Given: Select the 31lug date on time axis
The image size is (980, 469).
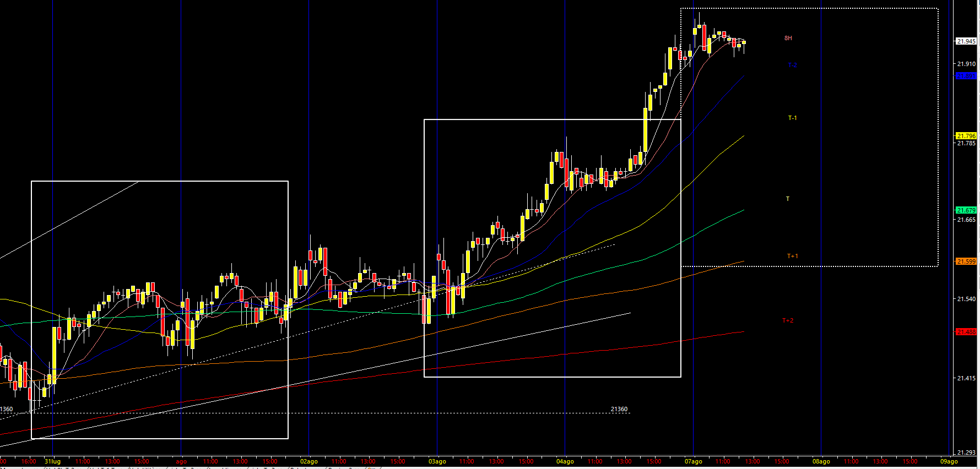Looking at the screenshot, I should pos(53,461).
